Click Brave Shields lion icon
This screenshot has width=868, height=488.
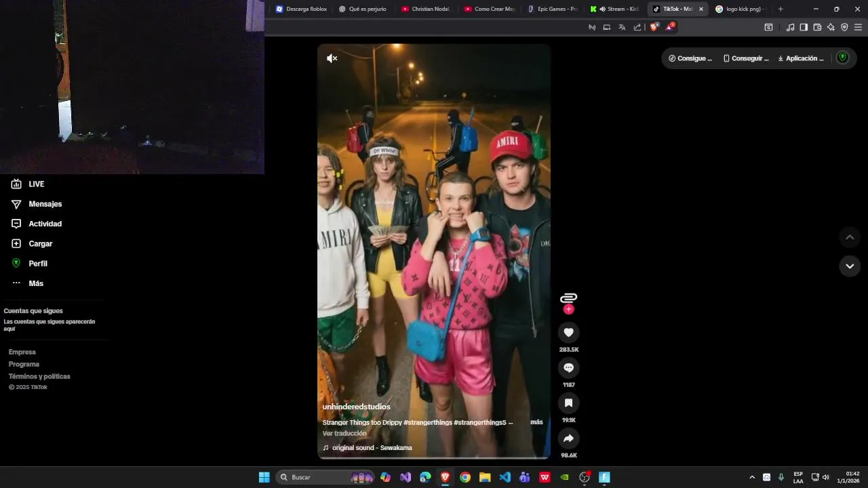[654, 27]
